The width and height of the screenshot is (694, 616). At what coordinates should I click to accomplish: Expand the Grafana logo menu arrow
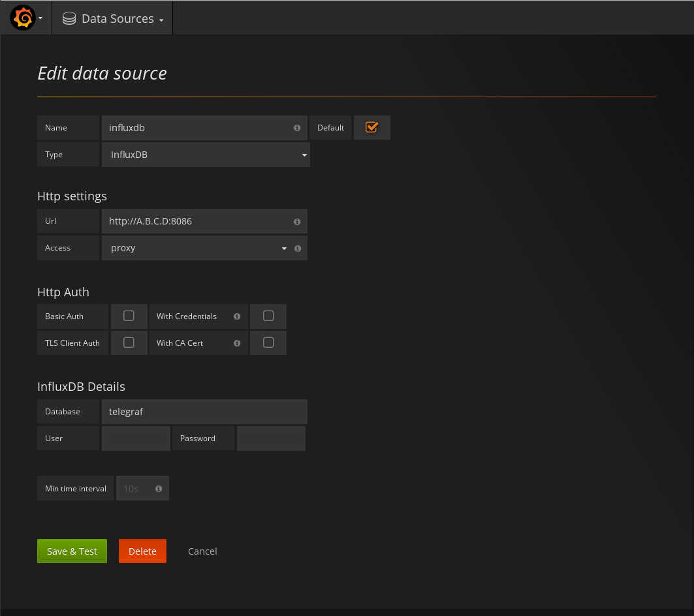coord(40,19)
